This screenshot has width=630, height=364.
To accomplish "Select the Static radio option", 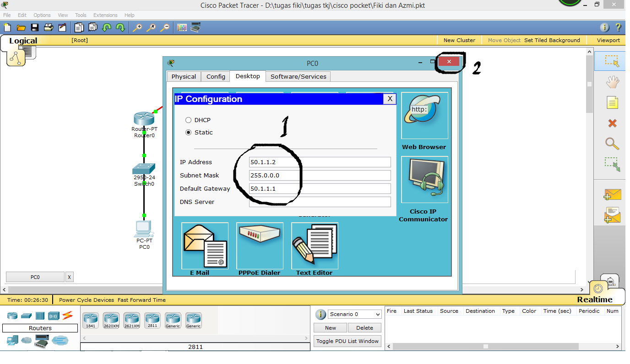I will pyautogui.click(x=188, y=132).
